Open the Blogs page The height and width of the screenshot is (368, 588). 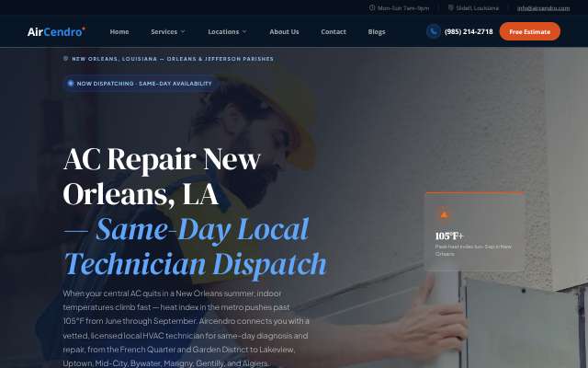point(377,32)
